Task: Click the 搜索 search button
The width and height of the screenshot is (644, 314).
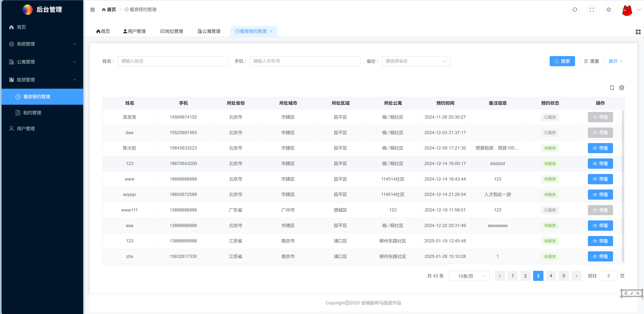Action: coord(562,61)
